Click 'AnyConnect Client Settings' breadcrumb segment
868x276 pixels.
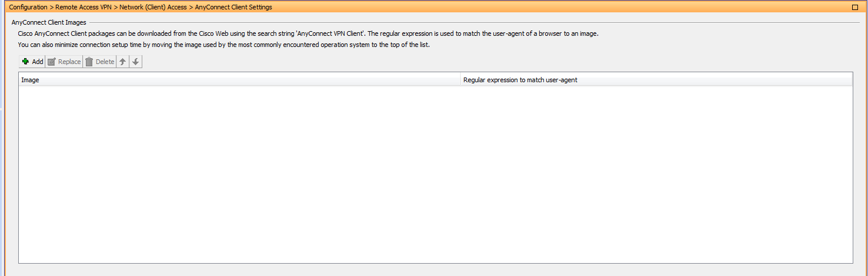233,7
